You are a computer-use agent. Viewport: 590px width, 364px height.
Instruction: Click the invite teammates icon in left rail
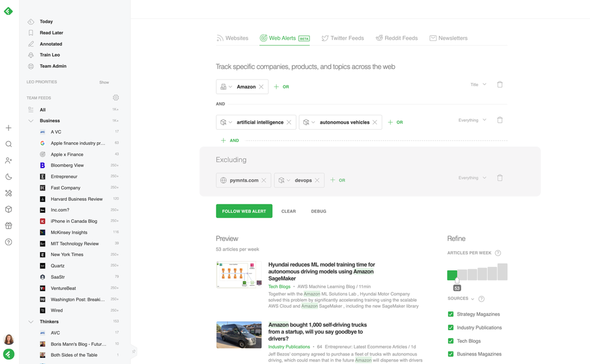[8, 160]
